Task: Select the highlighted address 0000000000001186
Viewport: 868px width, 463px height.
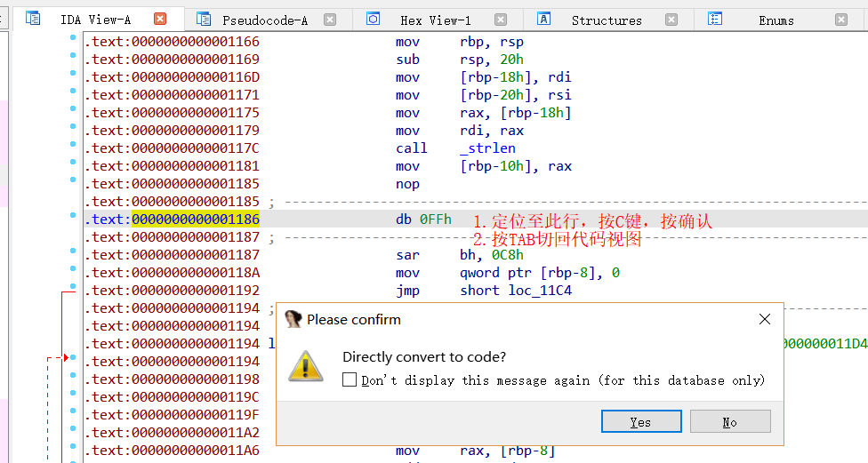Action: pyautogui.click(x=195, y=220)
